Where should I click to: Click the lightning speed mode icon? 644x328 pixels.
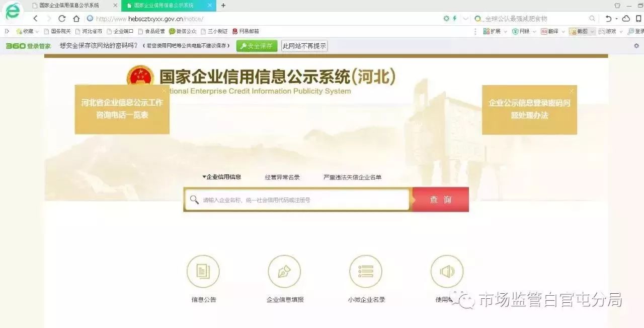pos(455,19)
